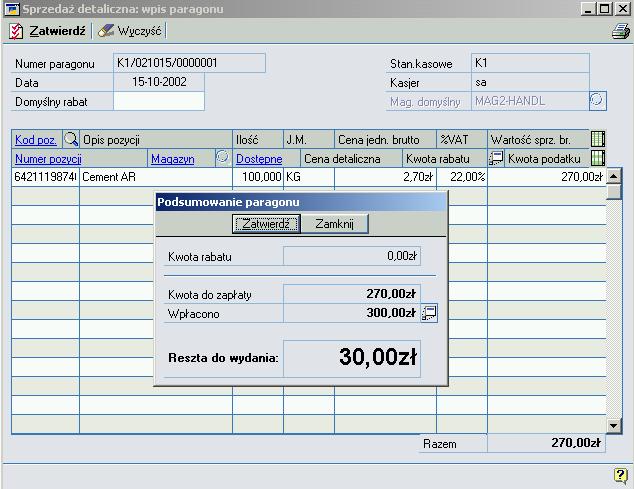The width and height of the screenshot is (634, 489).
Task: Click the note icon before Kwota podatku
Action: [x=496, y=158]
